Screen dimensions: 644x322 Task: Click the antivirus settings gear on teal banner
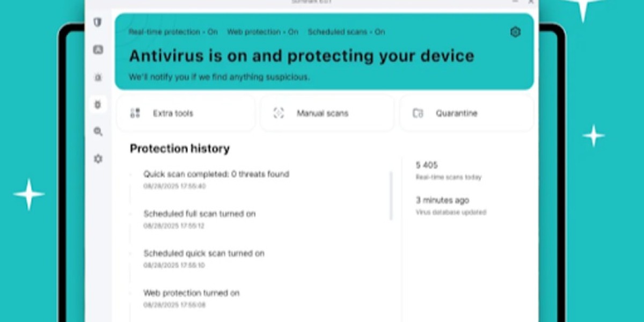point(515,32)
